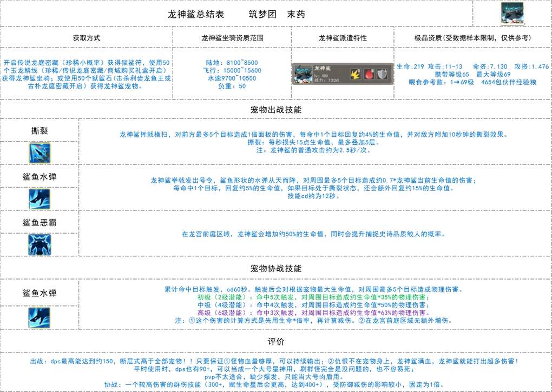
Task: Click the line starting 古朴龙庭密藏开启
Action: (x=87, y=86)
